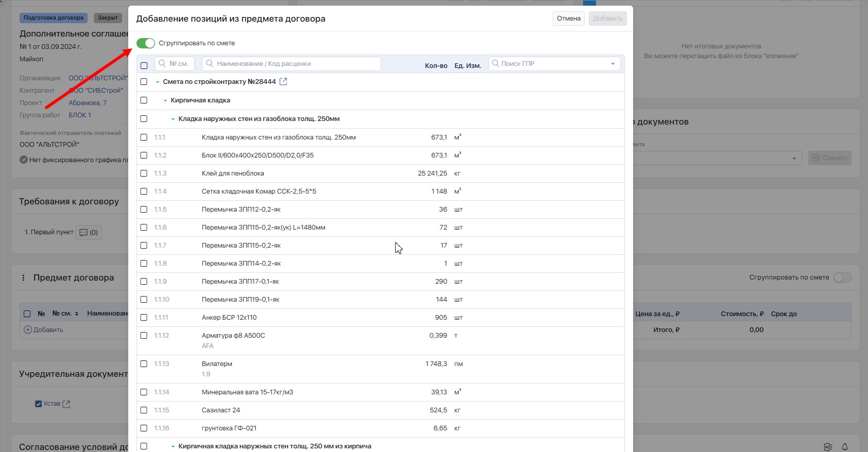This screenshot has width=868, height=452.
Task: Click the Word document export icon
Action: [x=828, y=447]
